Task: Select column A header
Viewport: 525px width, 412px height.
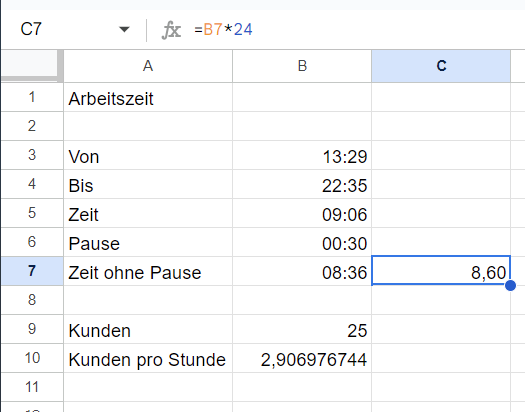Action: [x=148, y=66]
